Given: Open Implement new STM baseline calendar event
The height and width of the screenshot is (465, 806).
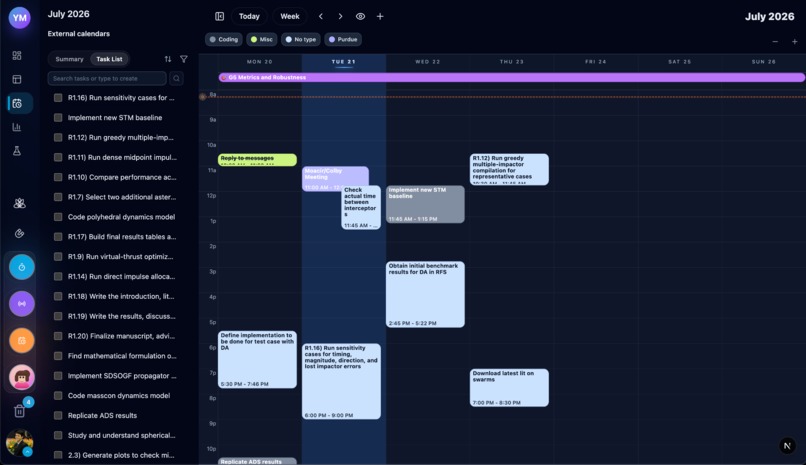Looking at the screenshot, I should [x=425, y=204].
